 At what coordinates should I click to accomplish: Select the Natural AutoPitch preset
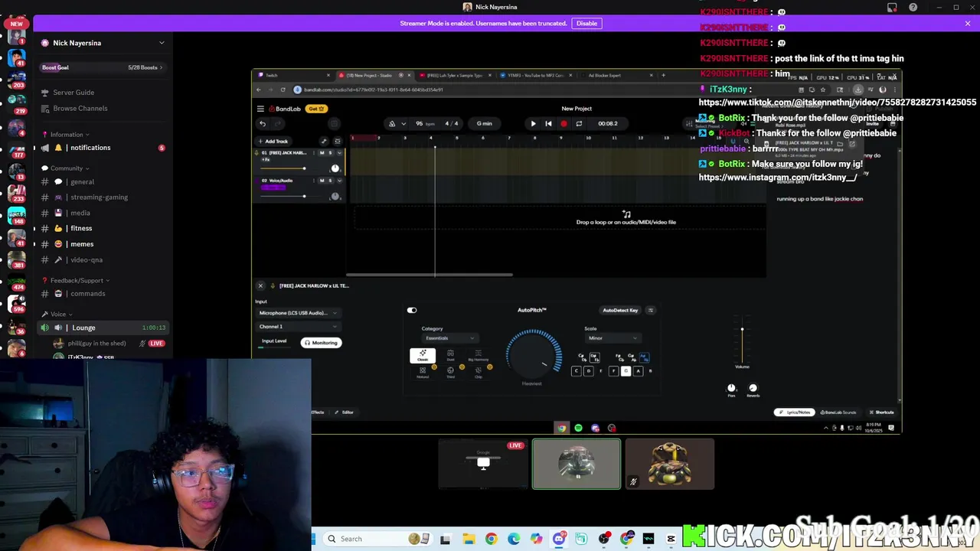point(423,372)
